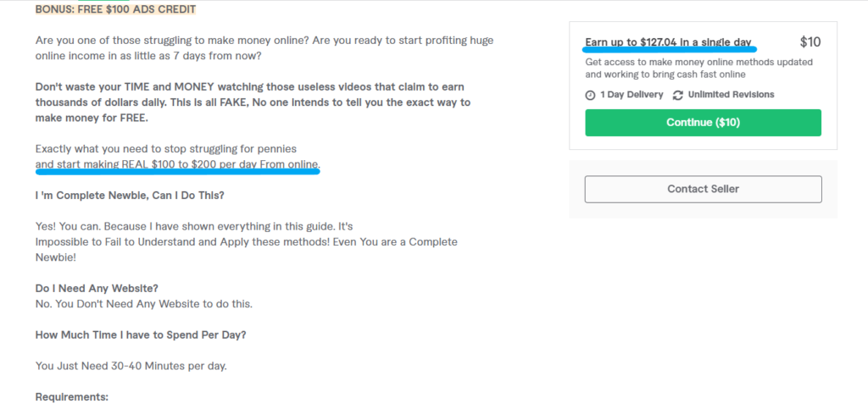
Task: Click the BONUS: FREE $100 ADS CREDIT heading
Action: [x=115, y=9]
